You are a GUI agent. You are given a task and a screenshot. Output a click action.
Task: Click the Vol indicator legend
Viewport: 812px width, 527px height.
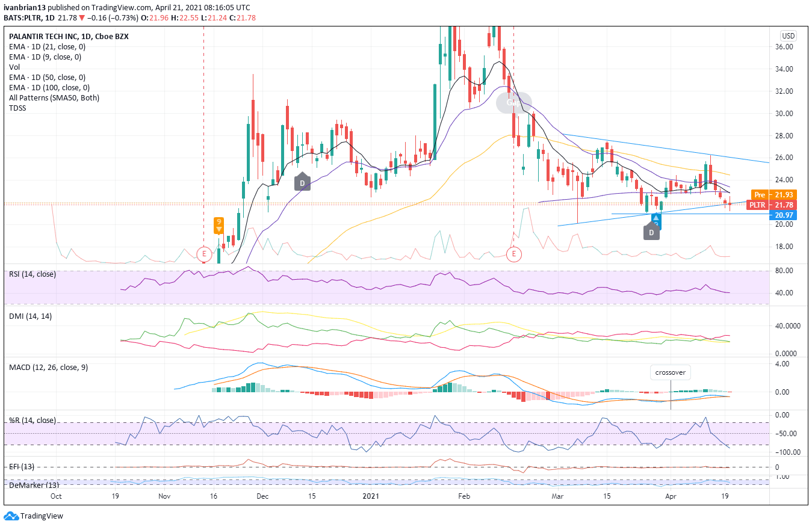pos(14,67)
